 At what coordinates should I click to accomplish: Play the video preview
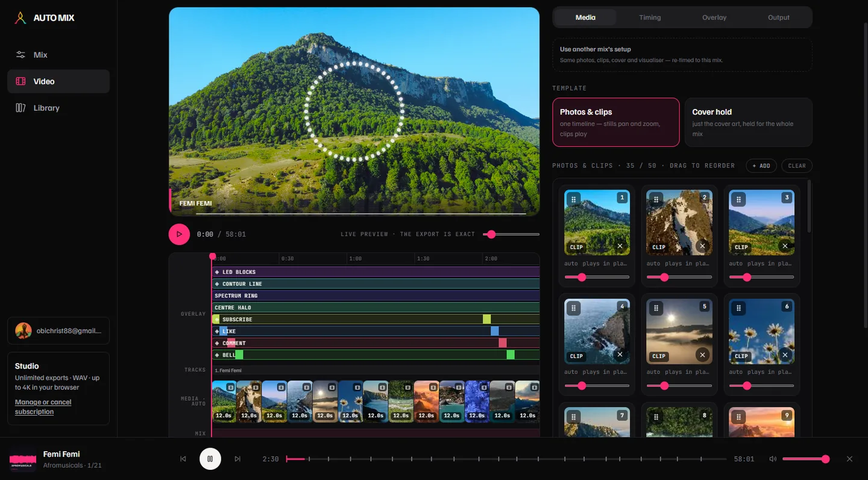click(x=179, y=234)
